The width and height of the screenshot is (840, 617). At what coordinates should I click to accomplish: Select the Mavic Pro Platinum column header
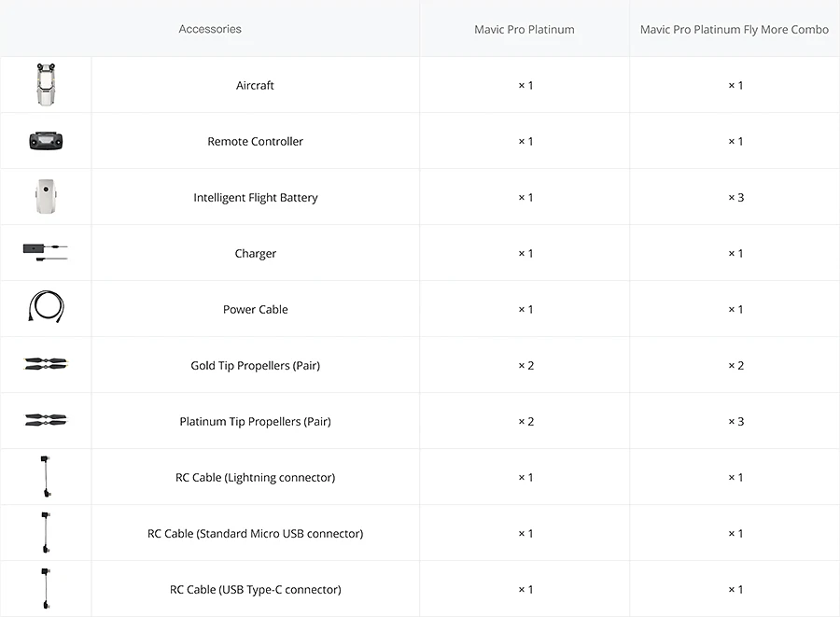click(x=525, y=30)
